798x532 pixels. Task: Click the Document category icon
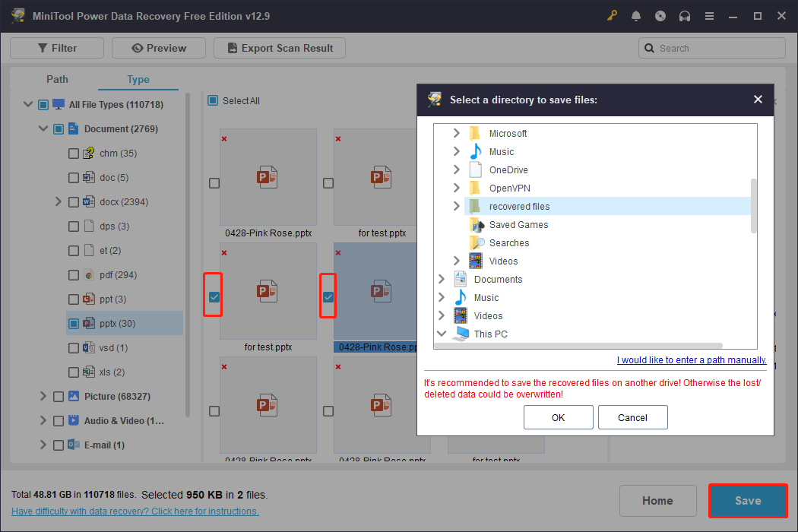pyautogui.click(x=73, y=128)
